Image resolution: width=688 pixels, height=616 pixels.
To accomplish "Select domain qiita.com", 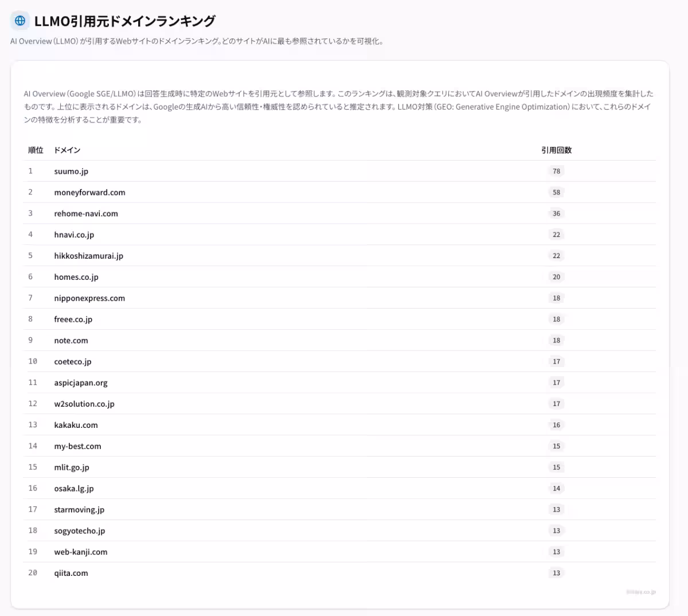I will point(71,573).
